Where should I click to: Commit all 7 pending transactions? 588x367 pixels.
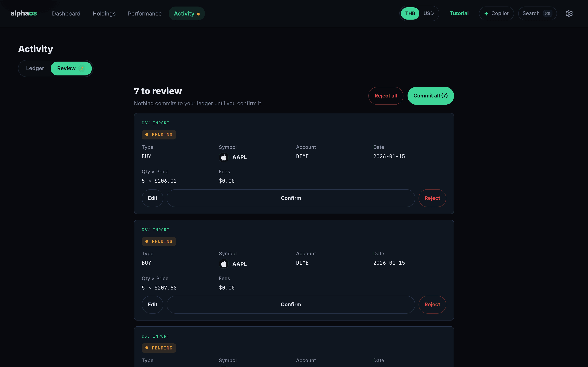coord(431,96)
